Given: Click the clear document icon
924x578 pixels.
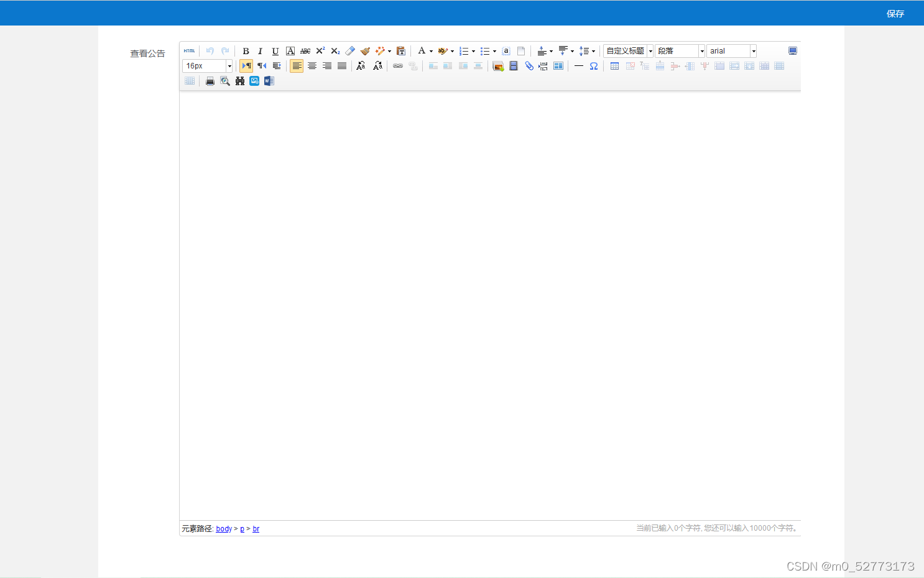Looking at the screenshot, I should (521, 51).
